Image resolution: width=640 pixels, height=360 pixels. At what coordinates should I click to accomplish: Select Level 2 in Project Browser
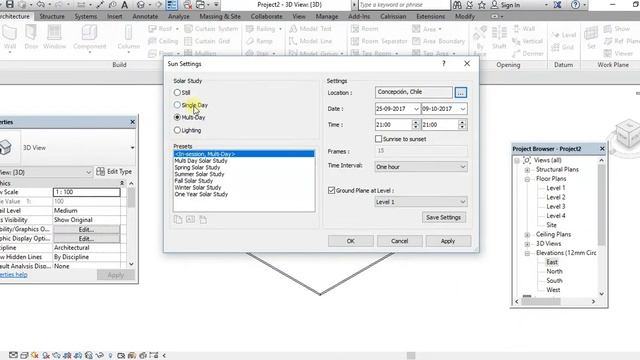point(556,197)
